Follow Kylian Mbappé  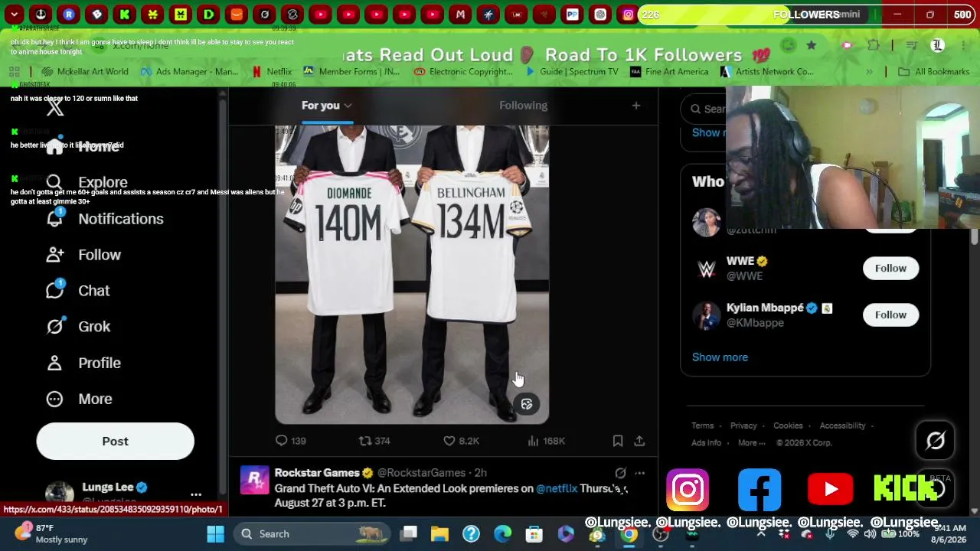tap(890, 315)
